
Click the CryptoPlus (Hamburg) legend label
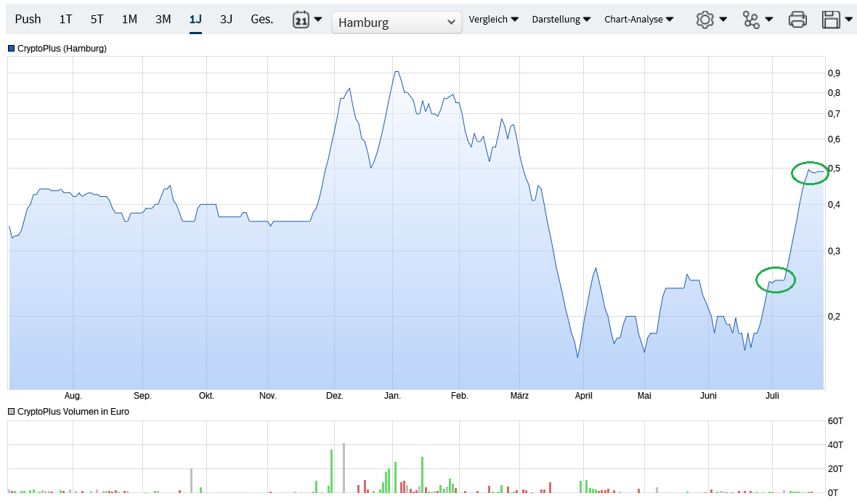click(x=62, y=49)
